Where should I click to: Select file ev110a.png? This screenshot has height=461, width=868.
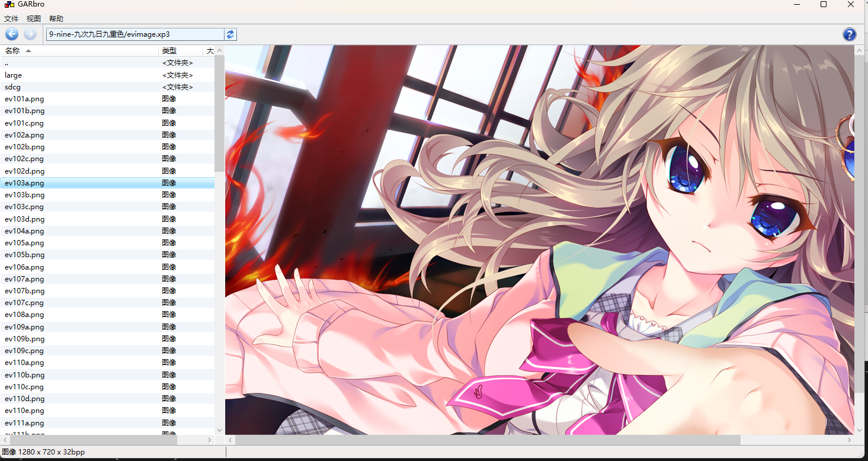107,363
